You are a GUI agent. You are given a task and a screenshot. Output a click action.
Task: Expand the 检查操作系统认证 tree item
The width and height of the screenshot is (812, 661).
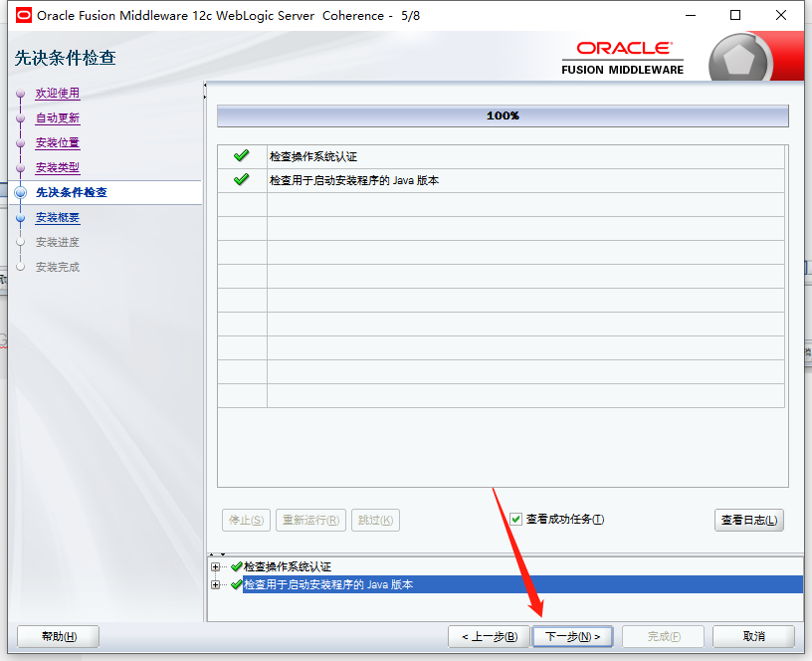[215, 565]
